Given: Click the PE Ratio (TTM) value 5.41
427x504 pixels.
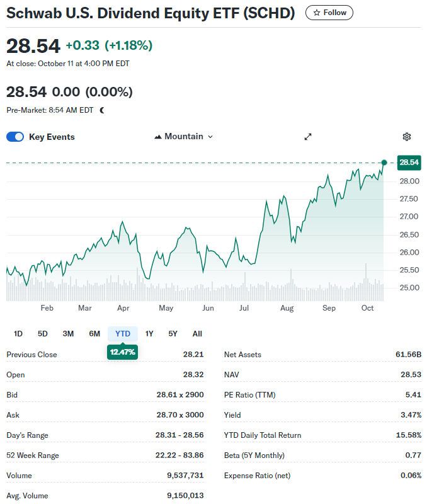Looking at the screenshot, I should coord(413,395).
